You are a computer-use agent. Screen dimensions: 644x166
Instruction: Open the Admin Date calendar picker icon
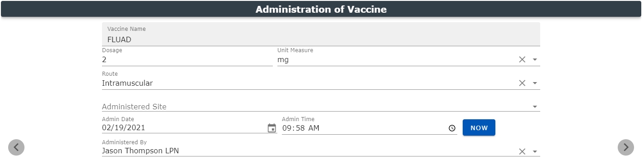(272, 128)
